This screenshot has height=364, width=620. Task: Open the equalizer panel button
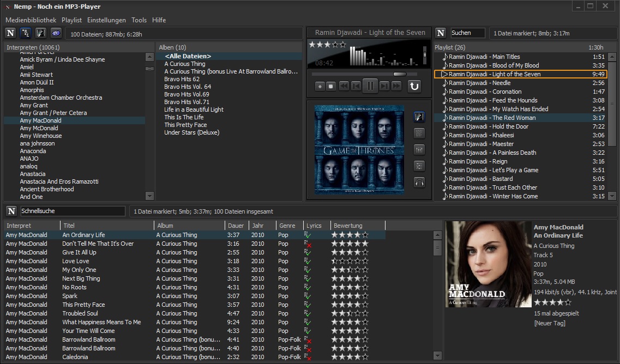419,149
